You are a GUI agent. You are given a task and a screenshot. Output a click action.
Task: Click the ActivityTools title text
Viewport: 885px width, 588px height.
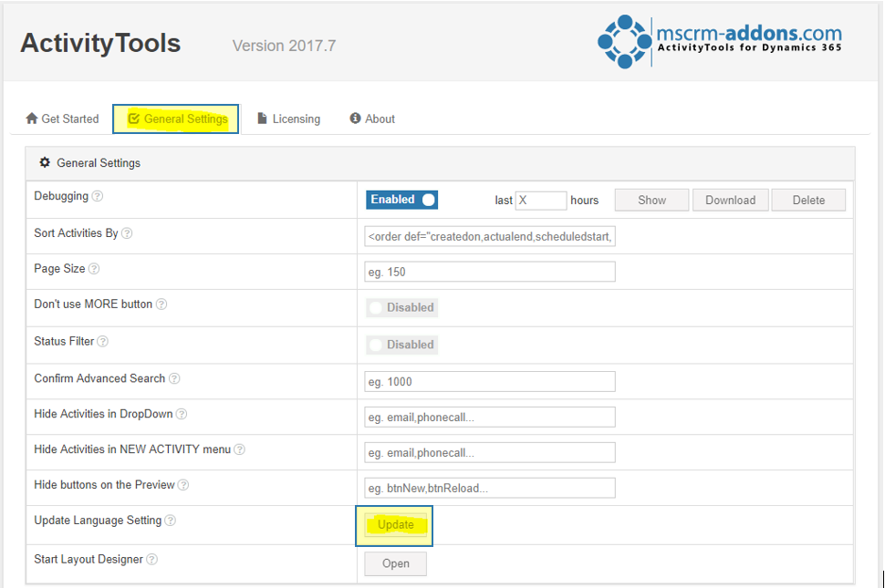(x=100, y=44)
